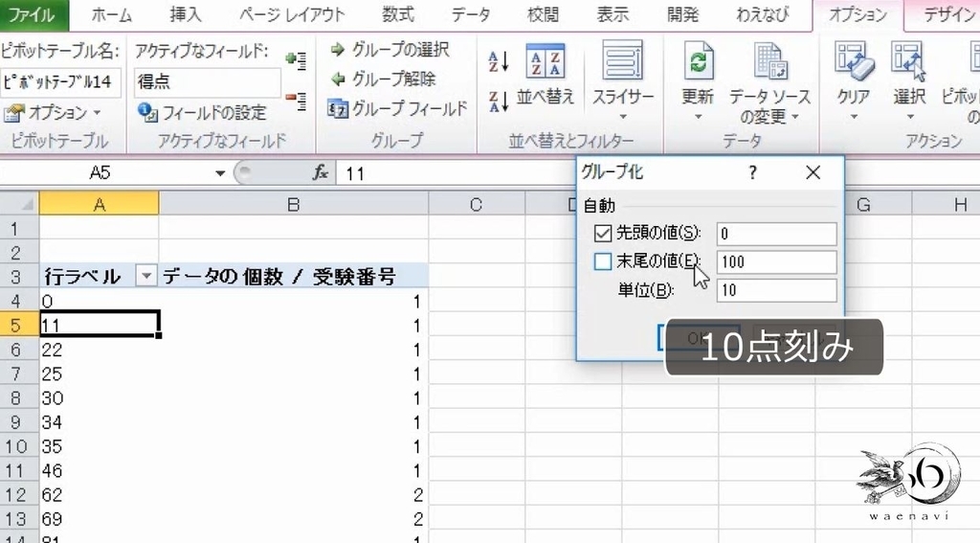Open the ファイル tab

pyautogui.click(x=33, y=15)
